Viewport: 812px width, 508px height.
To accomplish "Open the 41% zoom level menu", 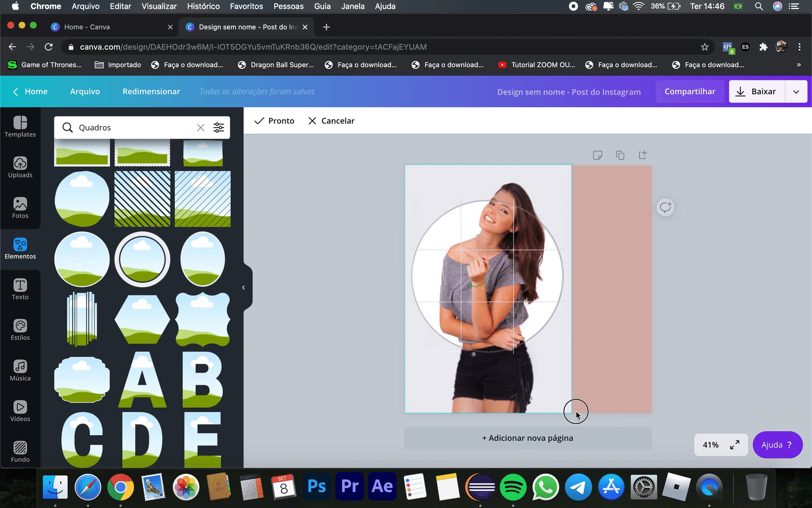I will pyautogui.click(x=710, y=445).
